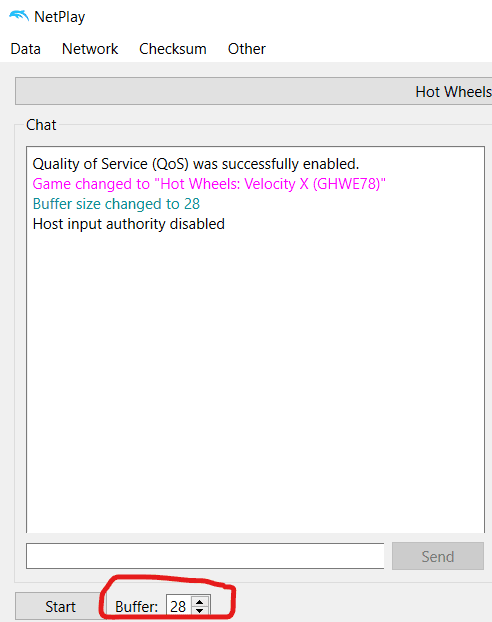This screenshot has width=492, height=622.
Task: Click the Chat group box label
Action: point(41,125)
